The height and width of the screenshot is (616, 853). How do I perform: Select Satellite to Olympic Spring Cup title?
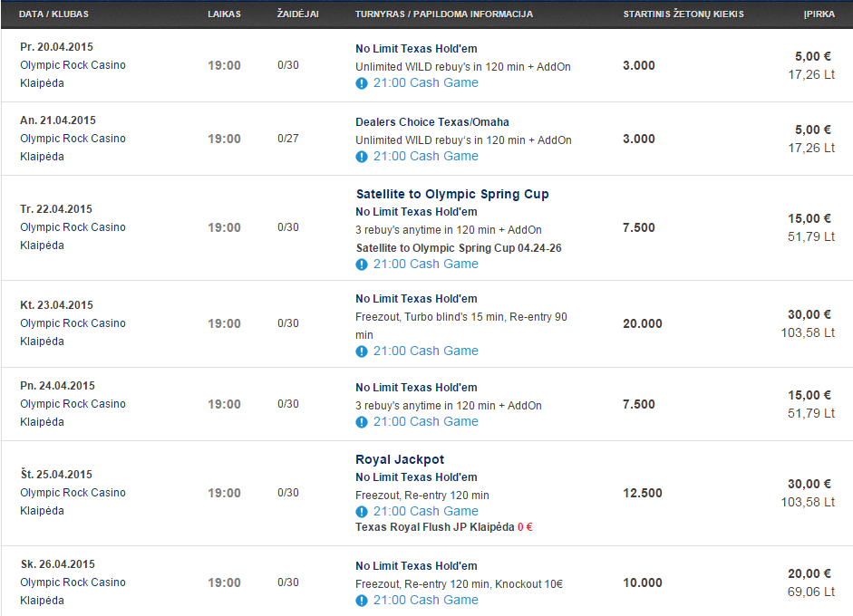(x=452, y=194)
